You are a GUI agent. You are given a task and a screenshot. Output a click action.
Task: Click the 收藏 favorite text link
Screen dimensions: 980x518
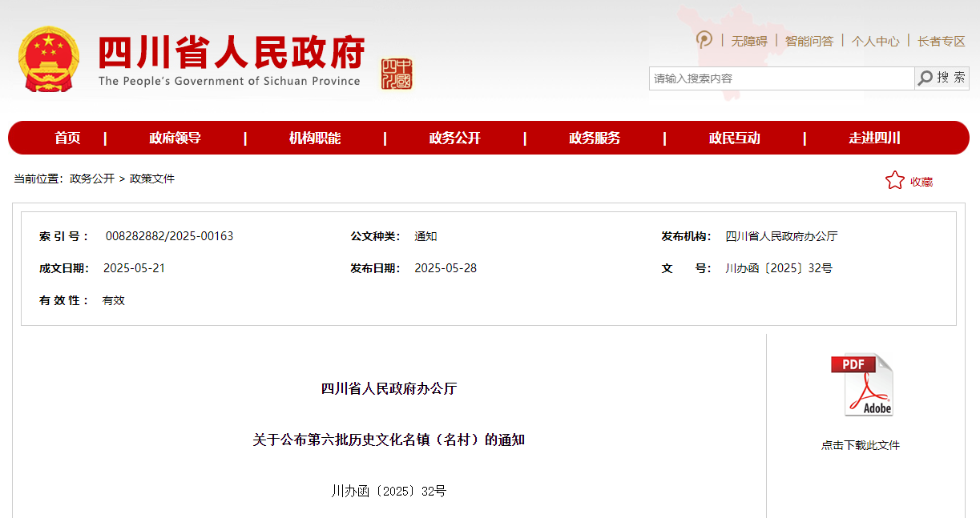pos(922,182)
